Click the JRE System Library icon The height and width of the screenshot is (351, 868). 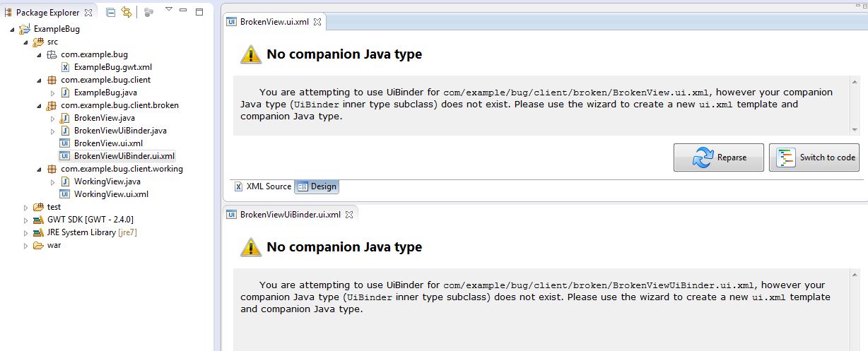pyautogui.click(x=38, y=232)
